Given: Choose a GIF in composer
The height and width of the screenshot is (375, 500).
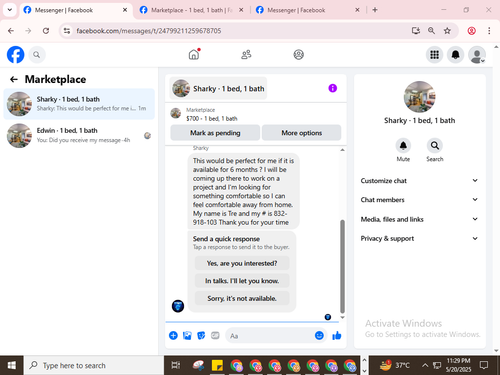Looking at the screenshot, I should [x=215, y=335].
